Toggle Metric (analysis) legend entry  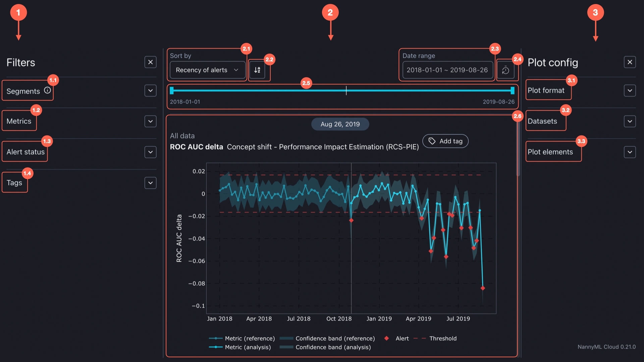pos(248,347)
